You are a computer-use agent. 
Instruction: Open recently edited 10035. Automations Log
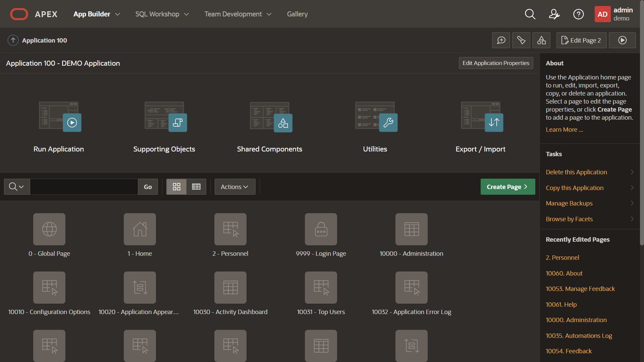tap(579, 336)
